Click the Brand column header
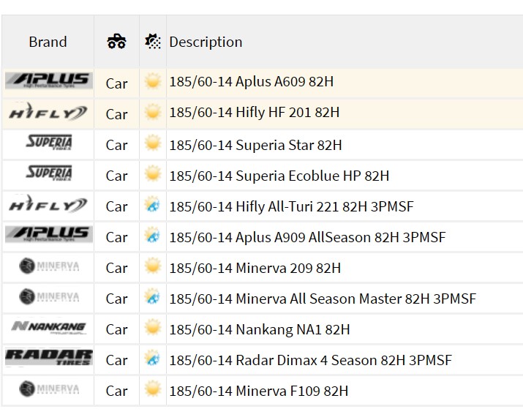Screen dimensions: 523x420 [48, 42]
